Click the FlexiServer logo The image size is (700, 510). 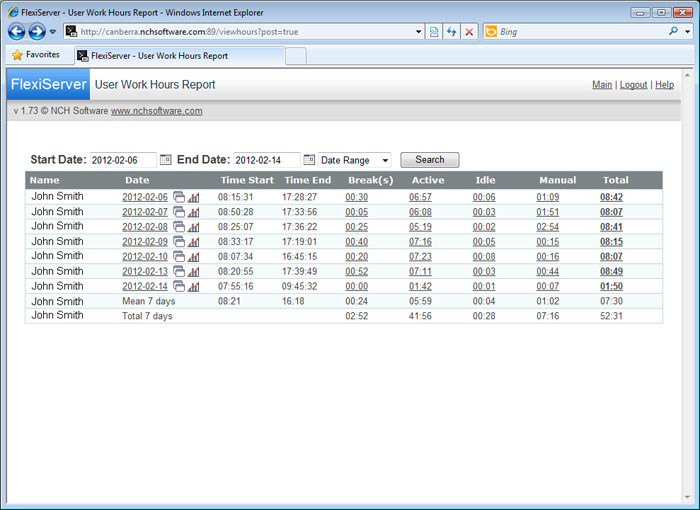48,84
